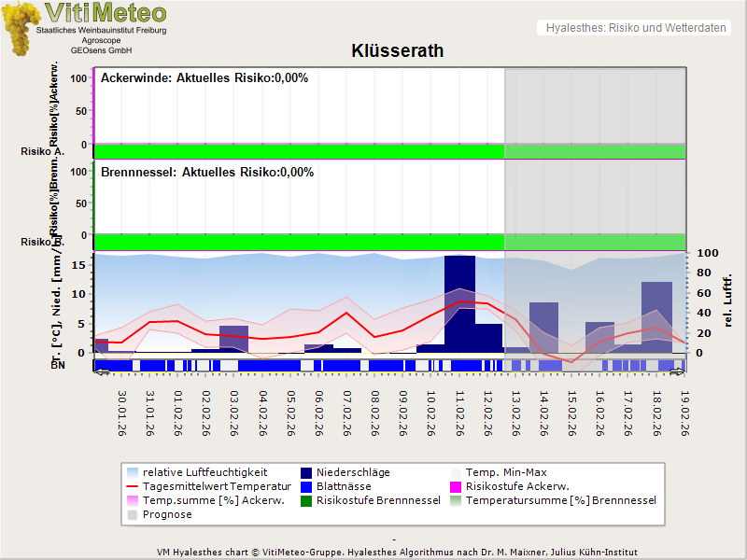Select the Risikostufe Brennnessel green swatch

(x=306, y=500)
